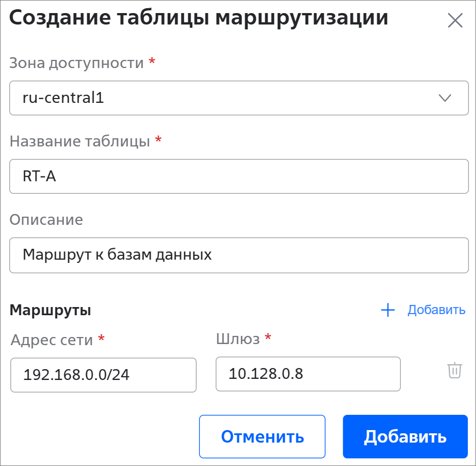Select the gateway field with 10.128.0.8

[308, 373]
